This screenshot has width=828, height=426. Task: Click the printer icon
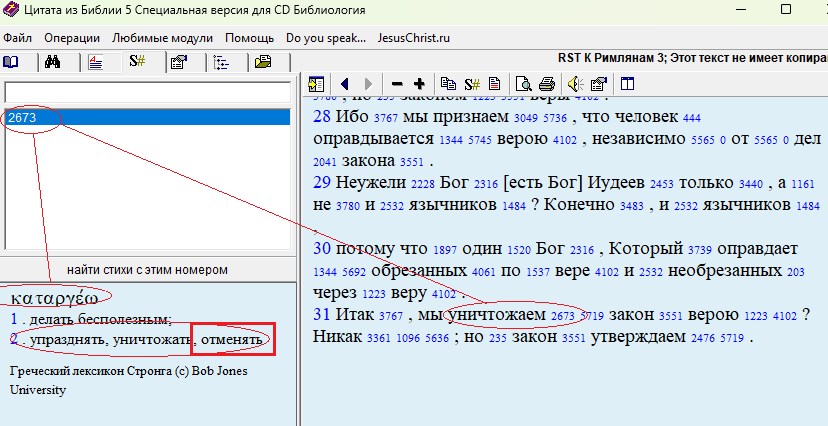547,84
